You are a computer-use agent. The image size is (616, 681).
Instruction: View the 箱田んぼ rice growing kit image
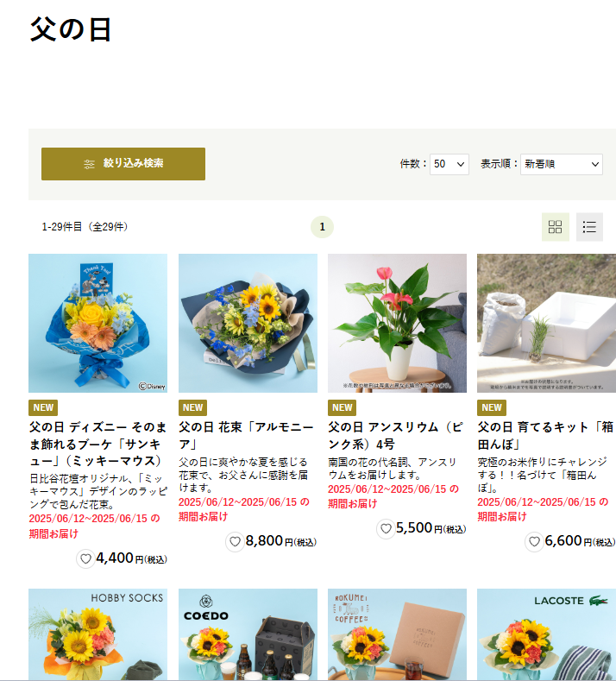(x=546, y=323)
